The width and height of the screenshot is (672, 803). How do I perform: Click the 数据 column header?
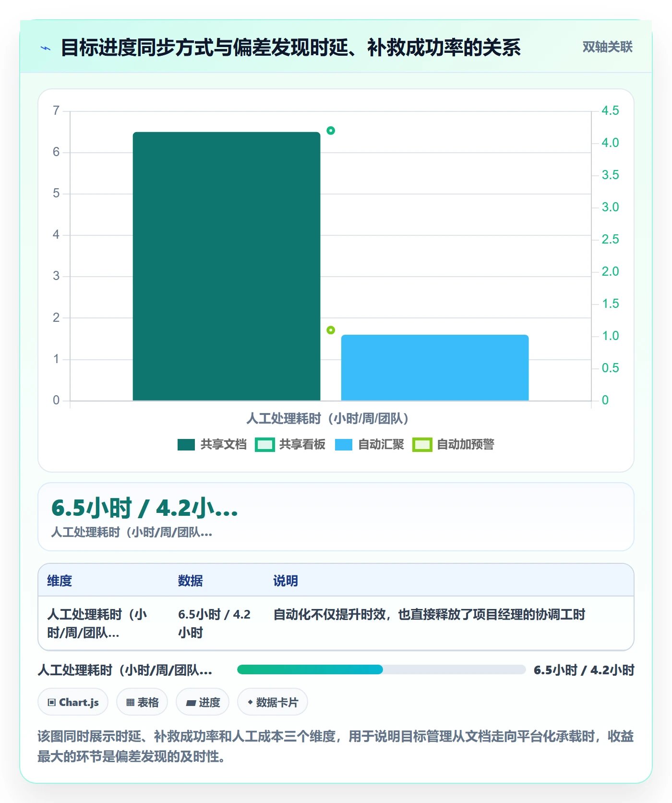(x=191, y=581)
